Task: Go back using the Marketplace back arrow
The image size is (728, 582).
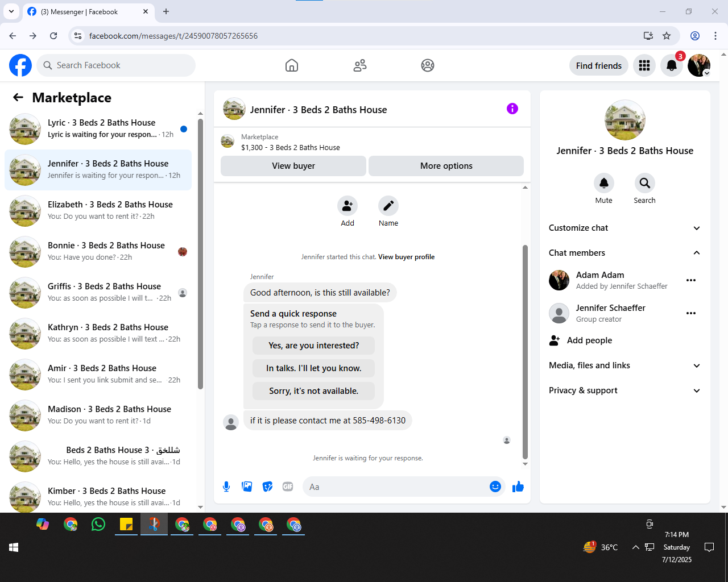Action: (18, 97)
